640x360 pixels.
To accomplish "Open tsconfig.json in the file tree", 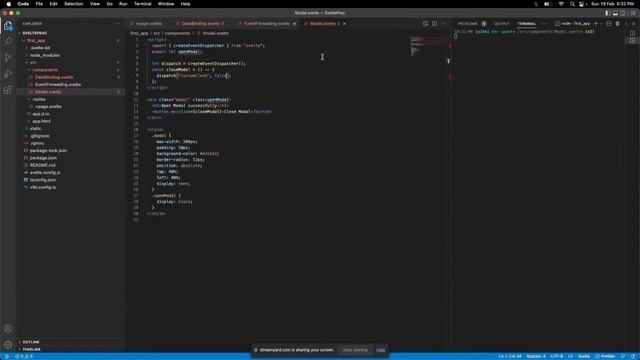I will [x=42, y=180].
